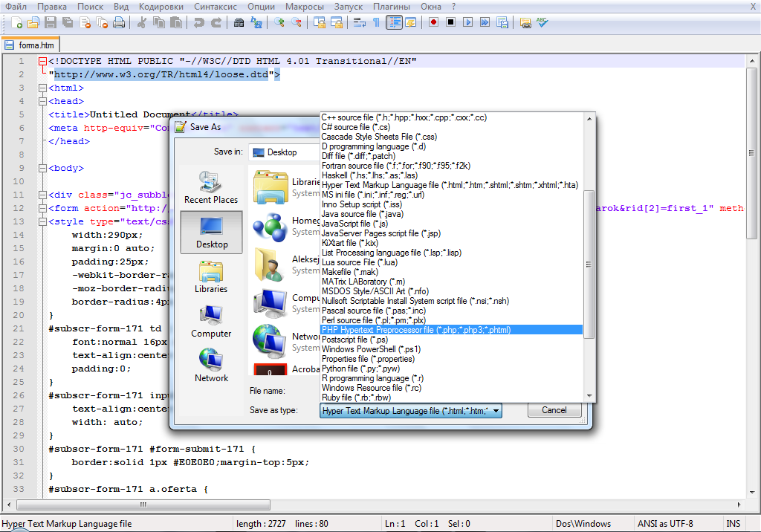Open Recent Places in the Save As sidebar
The width and height of the screenshot is (761, 532).
click(x=211, y=187)
